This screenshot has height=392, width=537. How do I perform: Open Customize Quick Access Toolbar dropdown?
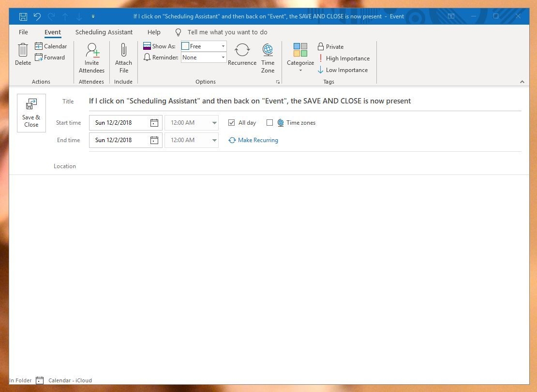(93, 16)
